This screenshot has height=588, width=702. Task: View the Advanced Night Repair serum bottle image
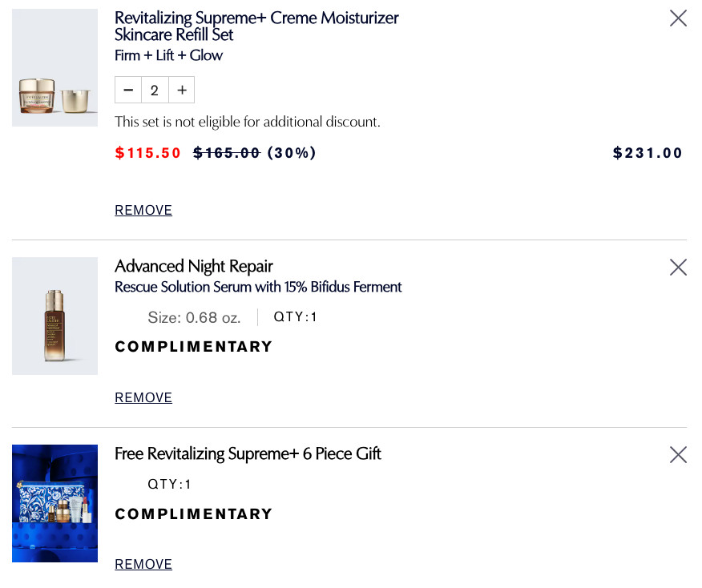54,316
